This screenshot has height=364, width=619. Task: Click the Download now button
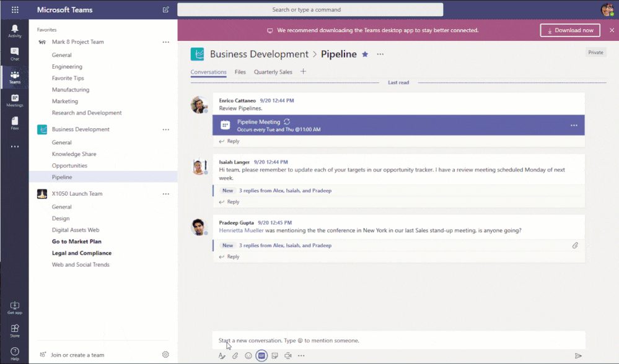pos(570,30)
